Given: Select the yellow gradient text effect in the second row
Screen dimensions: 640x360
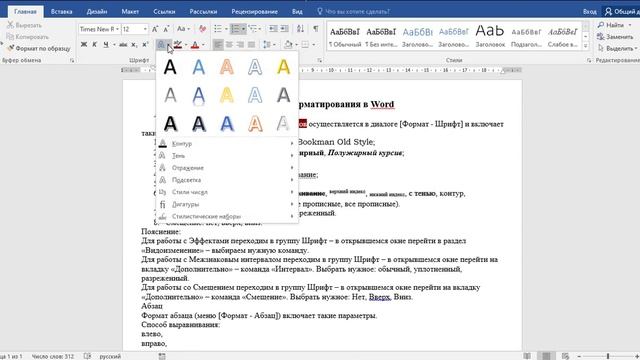Looking at the screenshot, I should tap(227, 96).
